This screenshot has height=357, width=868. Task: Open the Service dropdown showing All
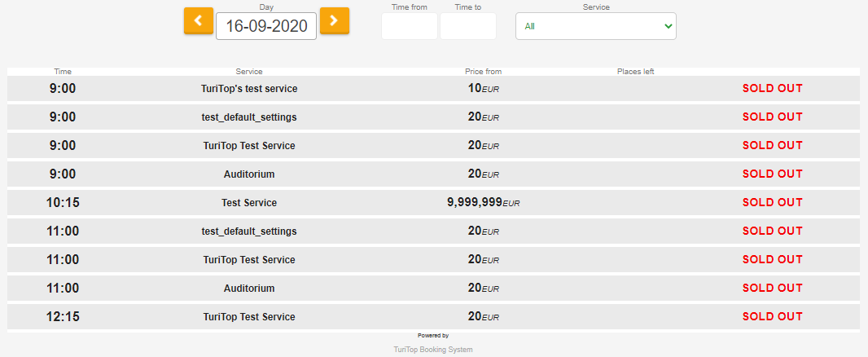pos(596,26)
